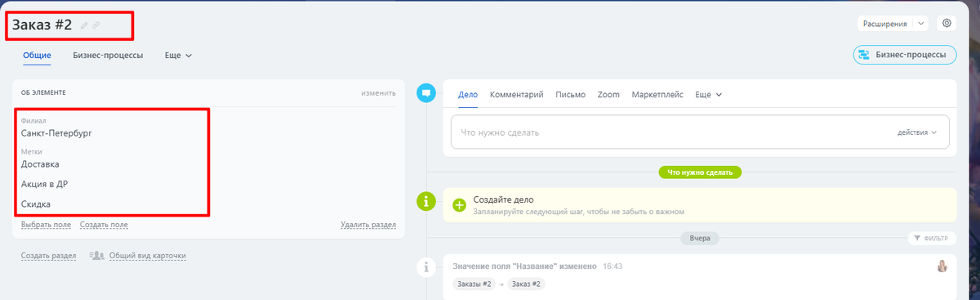980x300 pixels.
Task: Click the Бизнес-процессы button at right
Action: [x=904, y=56]
